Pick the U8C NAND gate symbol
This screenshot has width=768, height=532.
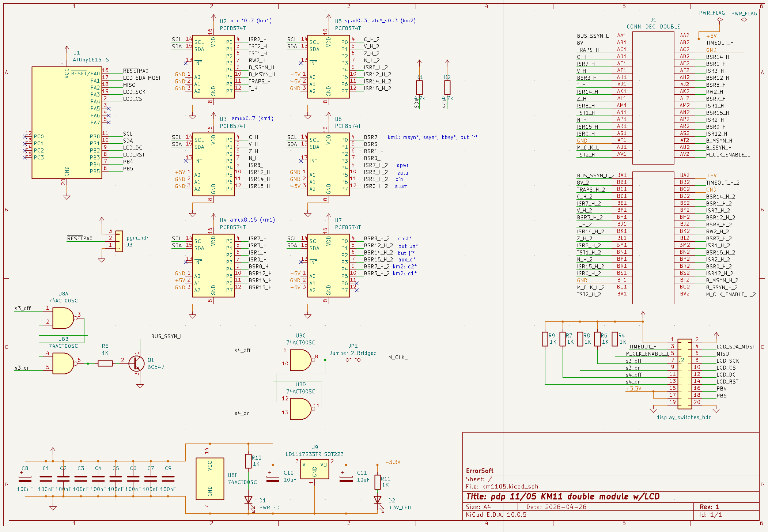pos(302,360)
